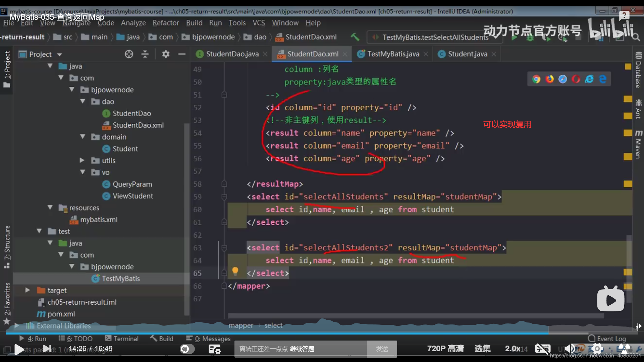Viewport: 644px width, 362px height.
Task: Expand the utils folder in tree
Action: click(82, 160)
